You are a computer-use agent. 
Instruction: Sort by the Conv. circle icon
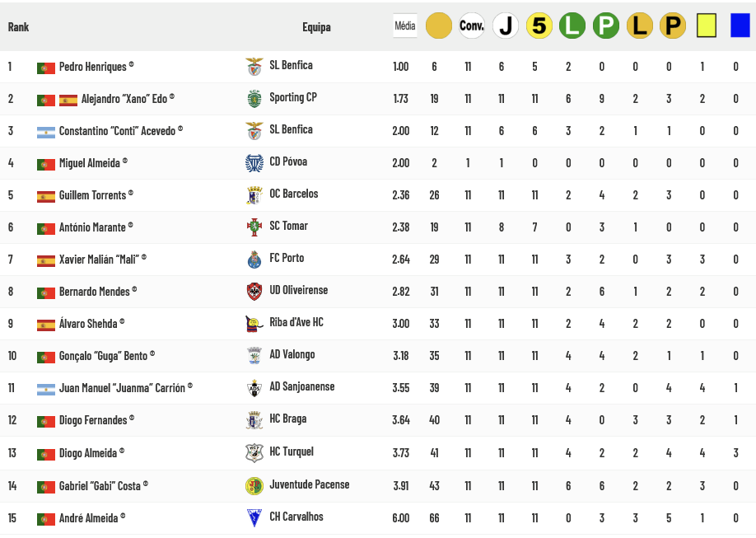pos(472,26)
